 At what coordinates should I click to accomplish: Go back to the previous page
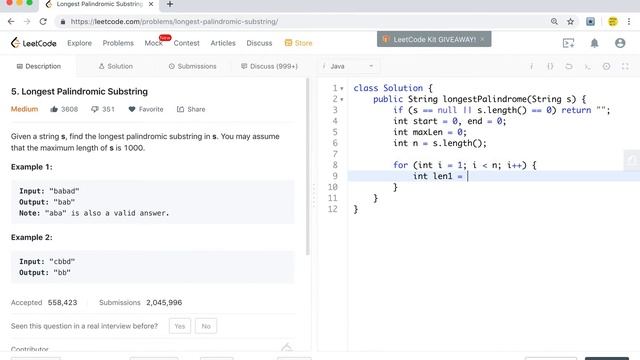(x=11, y=22)
